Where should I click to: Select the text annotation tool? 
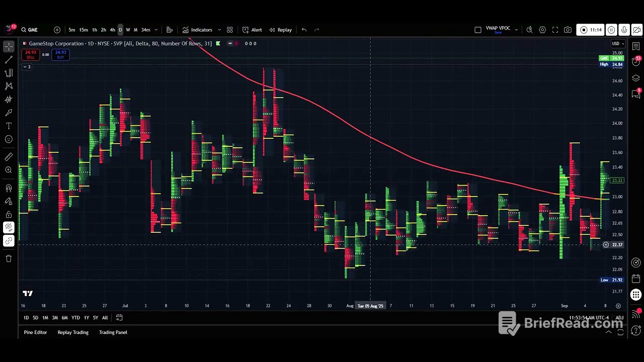[9, 126]
